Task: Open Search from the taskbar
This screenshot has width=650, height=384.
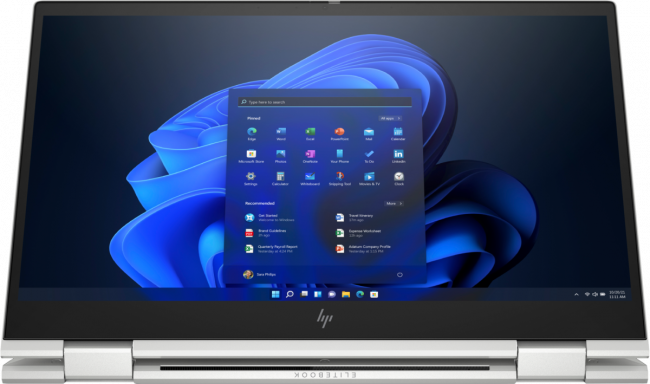Action: (x=290, y=294)
